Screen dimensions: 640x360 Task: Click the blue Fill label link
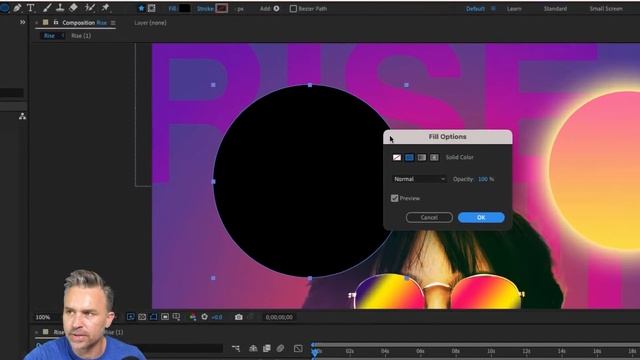172,9
